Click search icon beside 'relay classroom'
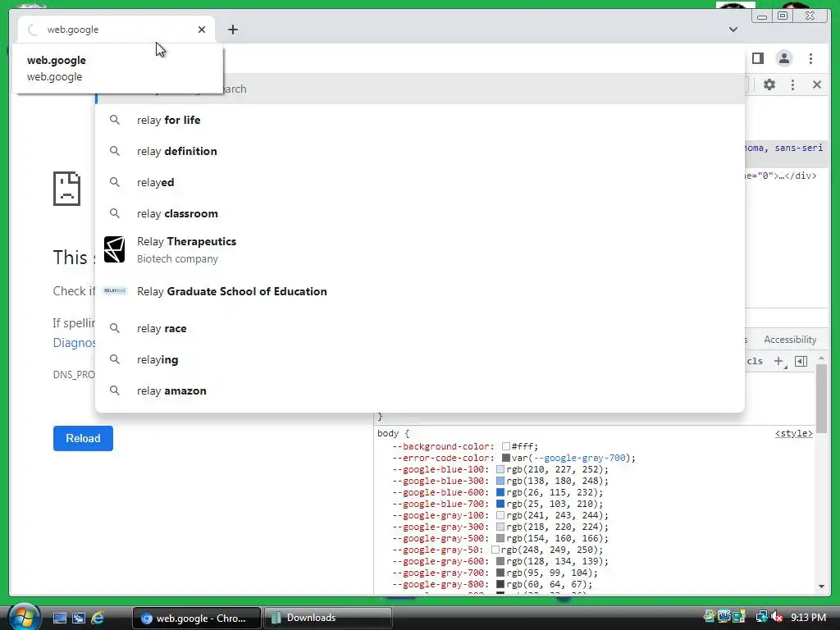Viewport: 840px width, 630px height. [x=115, y=213]
